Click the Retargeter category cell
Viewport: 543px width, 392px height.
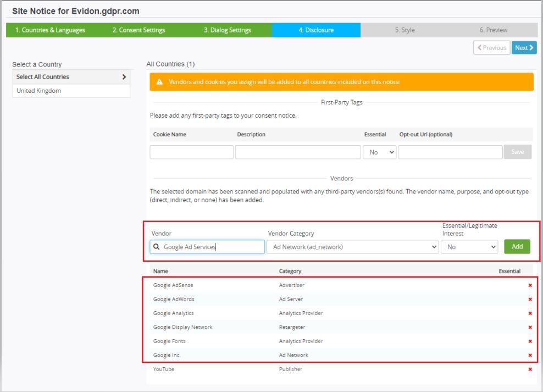(292, 327)
